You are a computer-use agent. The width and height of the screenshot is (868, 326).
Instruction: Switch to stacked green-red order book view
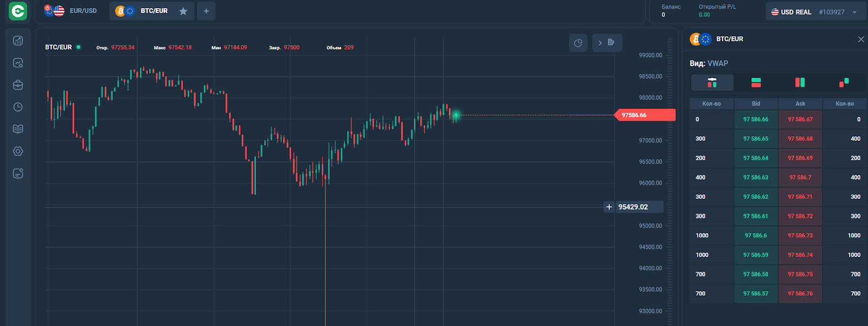(756, 83)
